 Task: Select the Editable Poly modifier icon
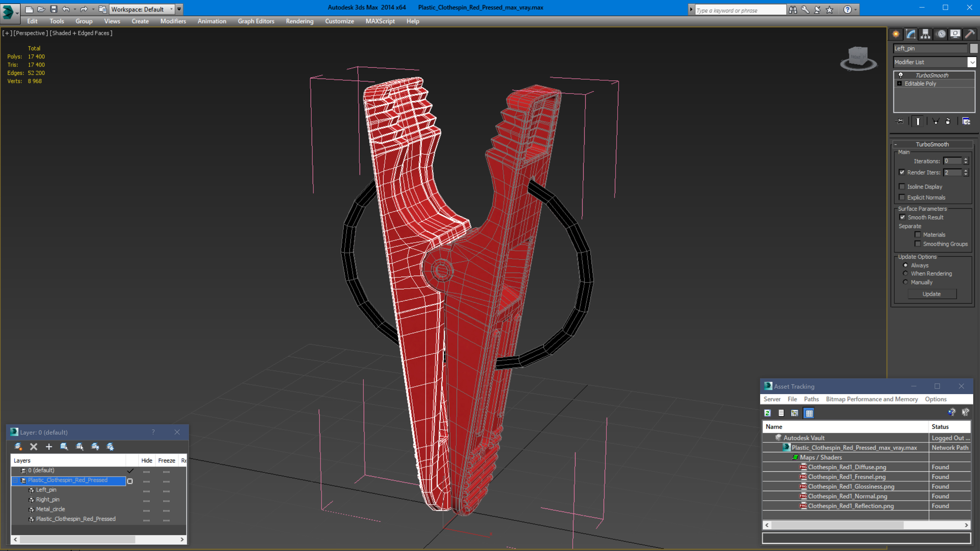pyautogui.click(x=900, y=83)
